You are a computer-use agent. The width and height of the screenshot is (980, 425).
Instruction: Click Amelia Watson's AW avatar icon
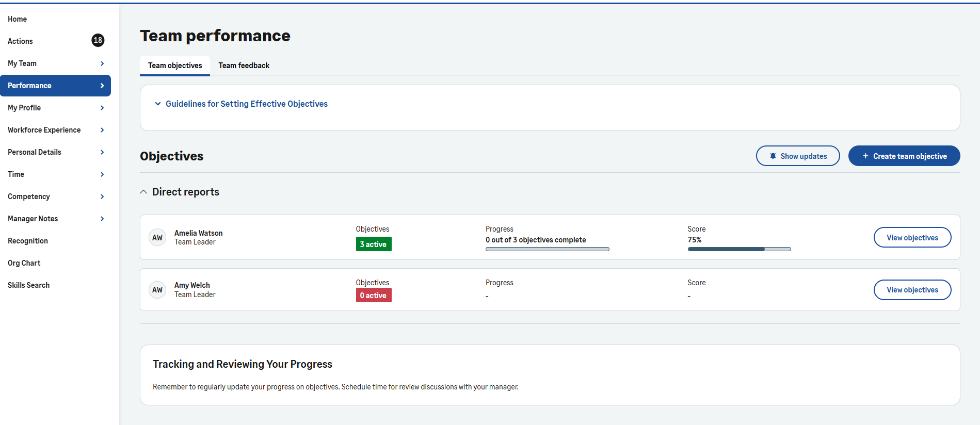pyautogui.click(x=157, y=238)
